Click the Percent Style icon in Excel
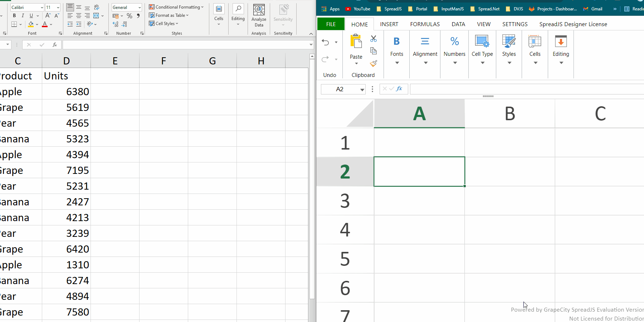 (x=130, y=16)
